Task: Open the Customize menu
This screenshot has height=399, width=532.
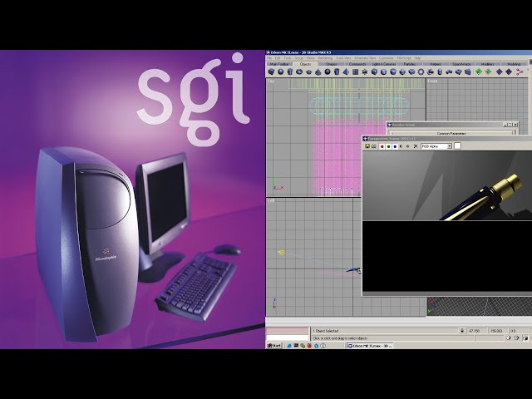Action: 386,58
